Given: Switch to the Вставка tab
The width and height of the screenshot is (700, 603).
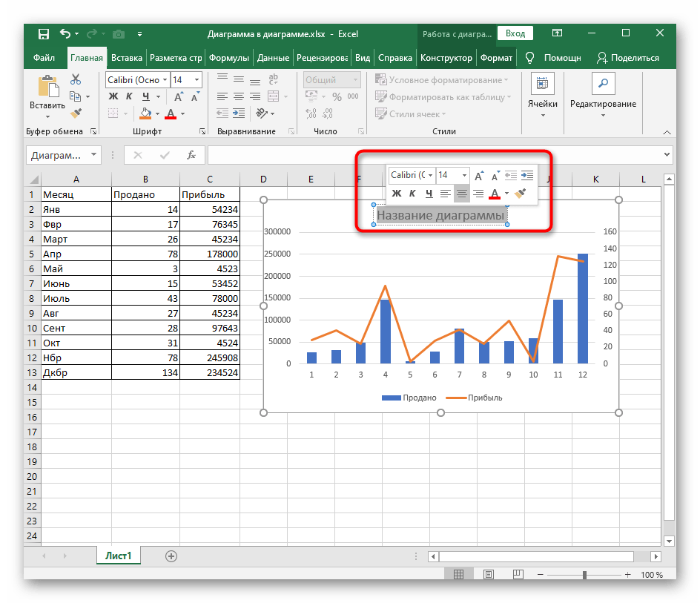Looking at the screenshot, I should 127,58.
